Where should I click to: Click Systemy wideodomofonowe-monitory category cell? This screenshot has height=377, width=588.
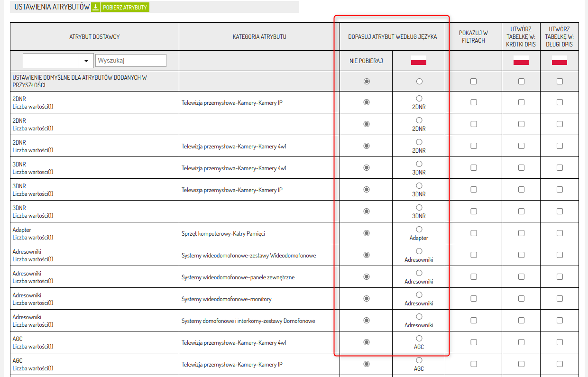(x=259, y=299)
